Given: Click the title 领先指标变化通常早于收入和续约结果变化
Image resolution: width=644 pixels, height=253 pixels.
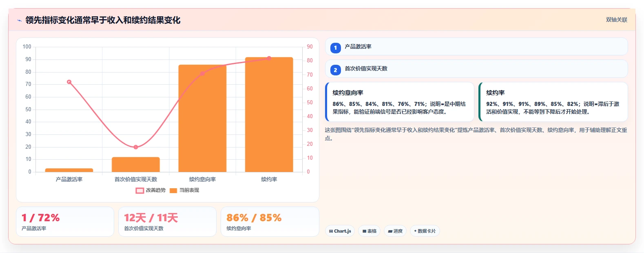Looking at the screenshot, I should tap(103, 20).
